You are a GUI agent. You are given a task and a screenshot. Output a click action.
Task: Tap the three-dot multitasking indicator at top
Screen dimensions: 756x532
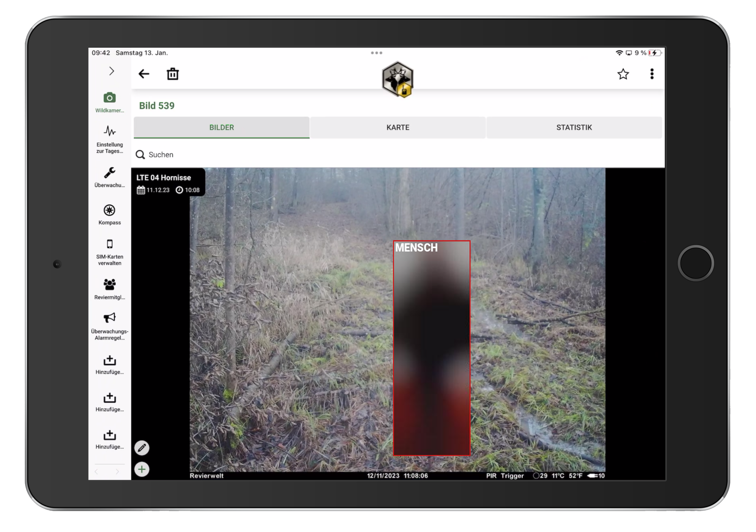pos(376,53)
